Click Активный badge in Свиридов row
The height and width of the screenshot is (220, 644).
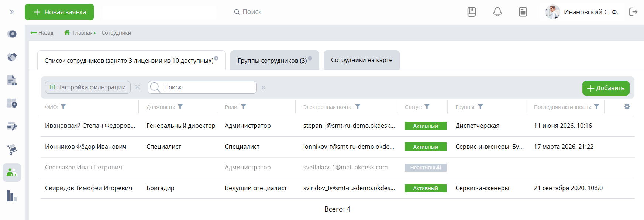coord(426,188)
